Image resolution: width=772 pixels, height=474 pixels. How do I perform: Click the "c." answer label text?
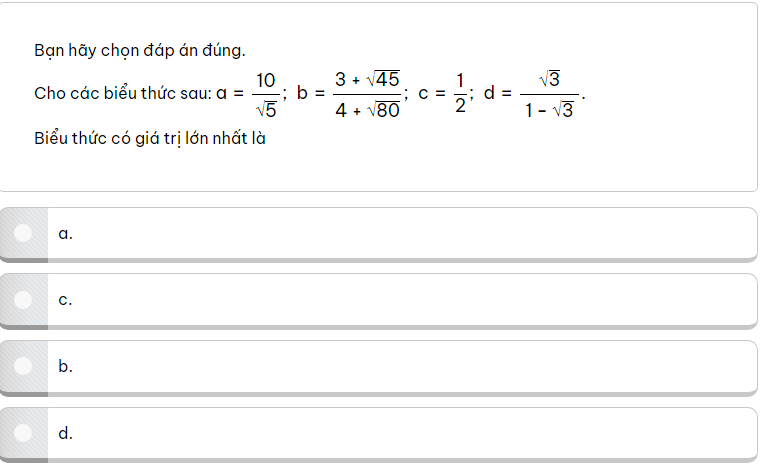[x=66, y=300]
